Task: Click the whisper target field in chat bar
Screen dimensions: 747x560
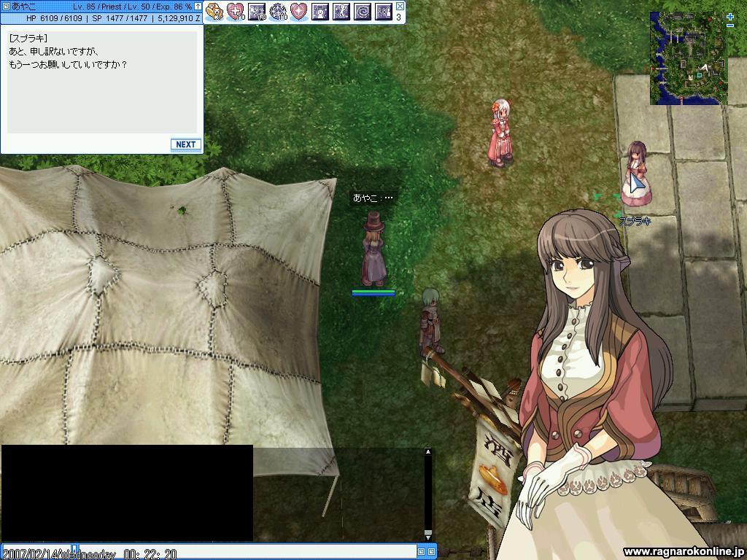Action: tap(37, 552)
